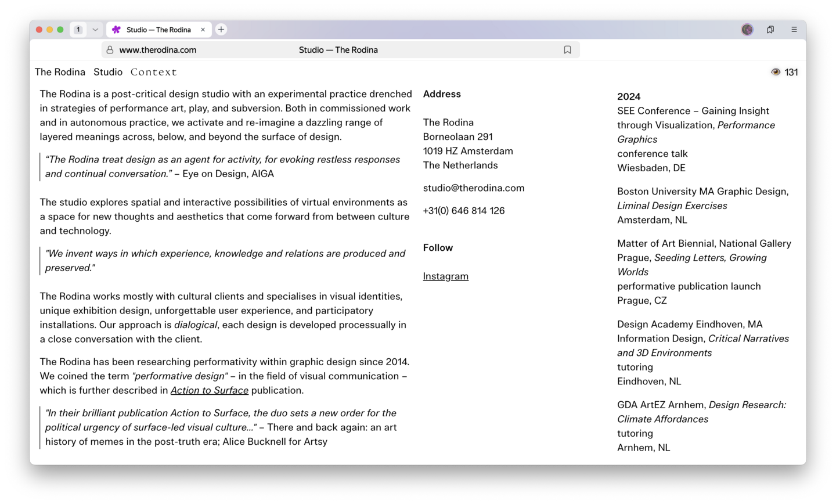Click the italic 'Liminal Design Exercises' title

(x=672, y=206)
